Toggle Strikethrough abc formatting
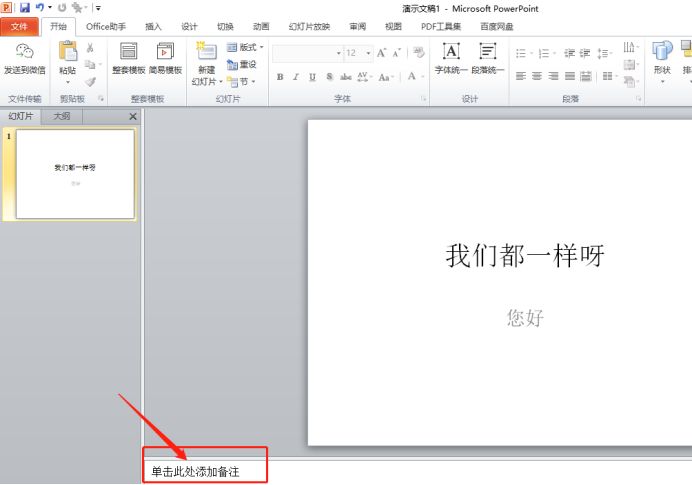Screen dimensions: 692x485 click(x=346, y=77)
